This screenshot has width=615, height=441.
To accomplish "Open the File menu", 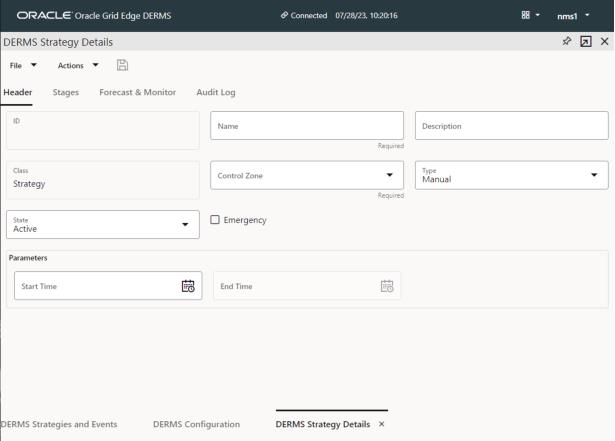I will (x=23, y=66).
